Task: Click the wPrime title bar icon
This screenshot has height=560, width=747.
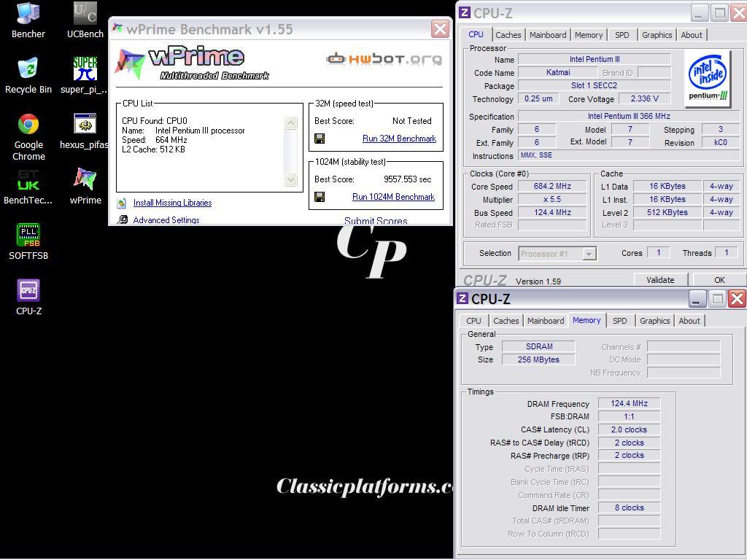Action: click(x=117, y=28)
